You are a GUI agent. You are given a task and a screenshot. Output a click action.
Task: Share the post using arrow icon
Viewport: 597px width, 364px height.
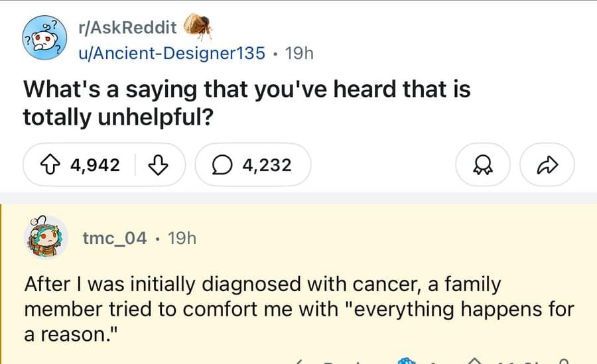pyautogui.click(x=547, y=164)
